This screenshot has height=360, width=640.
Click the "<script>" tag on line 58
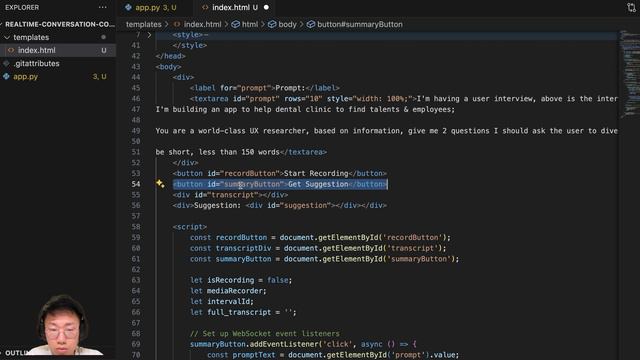pyautogui.click(x=190, y=227)
